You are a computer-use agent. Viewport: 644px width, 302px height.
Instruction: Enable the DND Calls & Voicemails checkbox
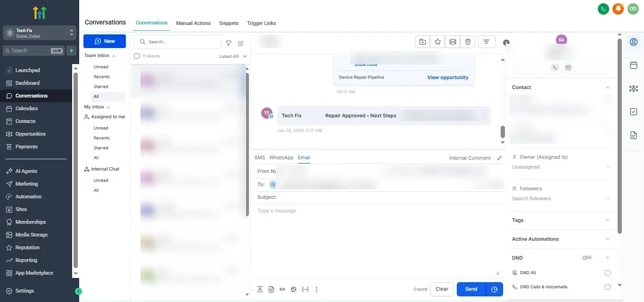pos(608,287)
